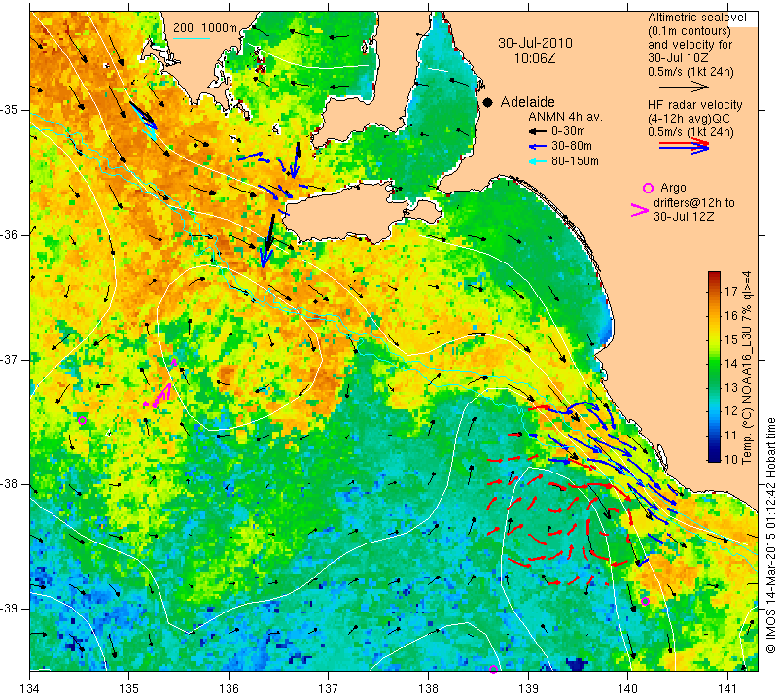Click the Argo float marker near 140.2, -39

[645, 601]
